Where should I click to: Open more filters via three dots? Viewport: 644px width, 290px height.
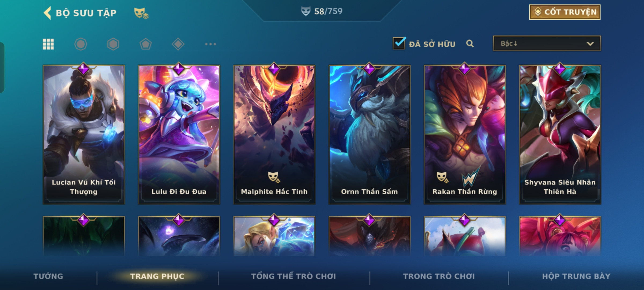[211, 44]
